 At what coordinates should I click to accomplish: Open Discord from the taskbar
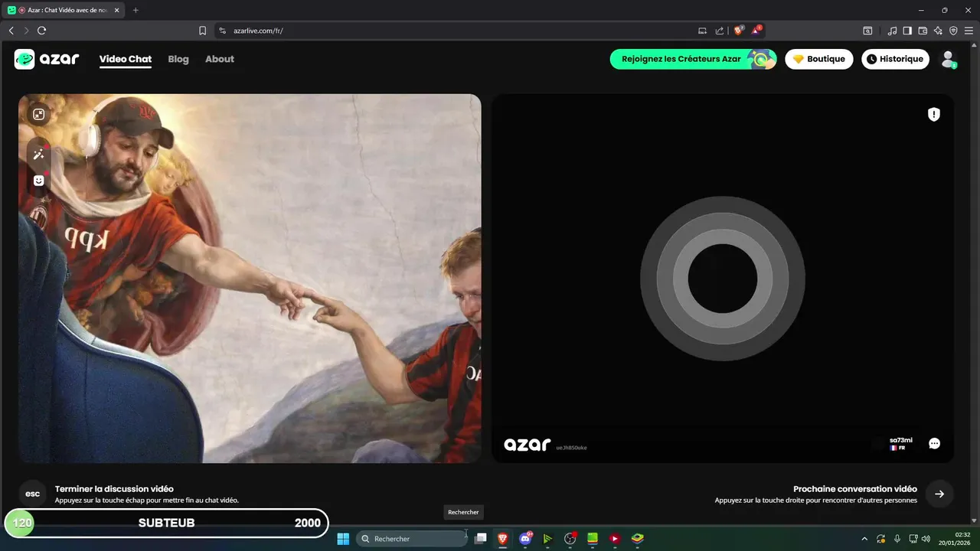(525, 539)
